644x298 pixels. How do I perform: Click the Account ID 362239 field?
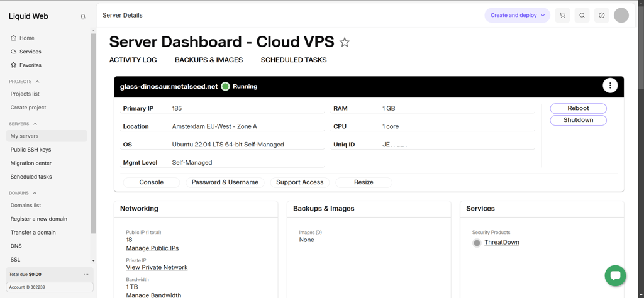click(50, 287)
